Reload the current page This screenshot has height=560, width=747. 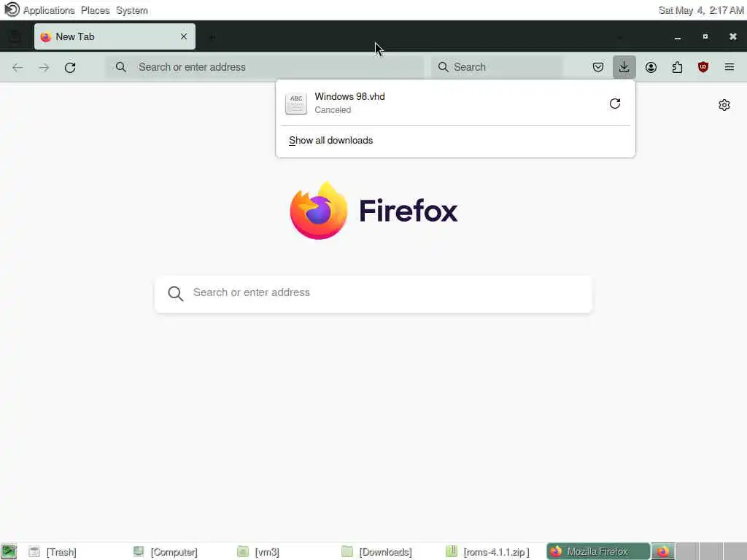coord(70,67)
